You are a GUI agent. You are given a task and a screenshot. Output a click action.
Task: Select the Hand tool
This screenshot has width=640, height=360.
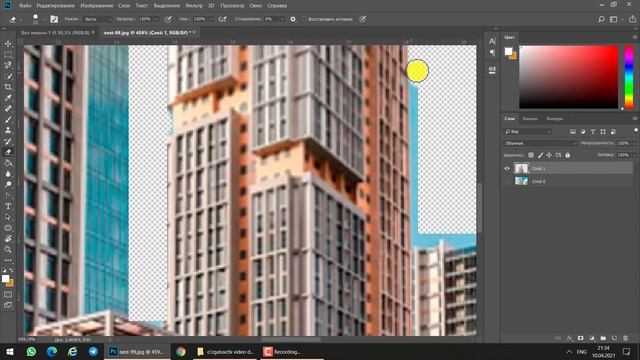click(x=8, y=239)
